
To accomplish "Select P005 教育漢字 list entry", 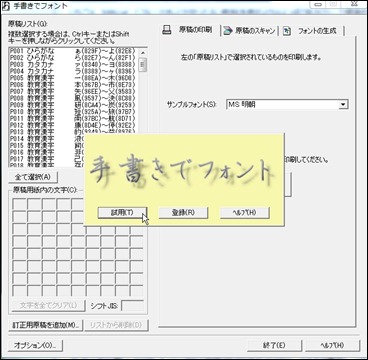I will tap(73, 78).
